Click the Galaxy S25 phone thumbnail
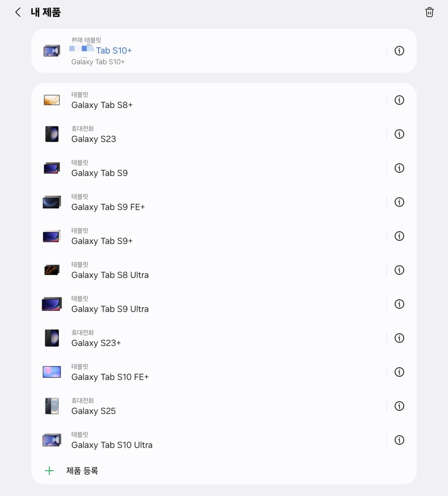The width and height of the screenshot is (448, 496). (52, 406)
